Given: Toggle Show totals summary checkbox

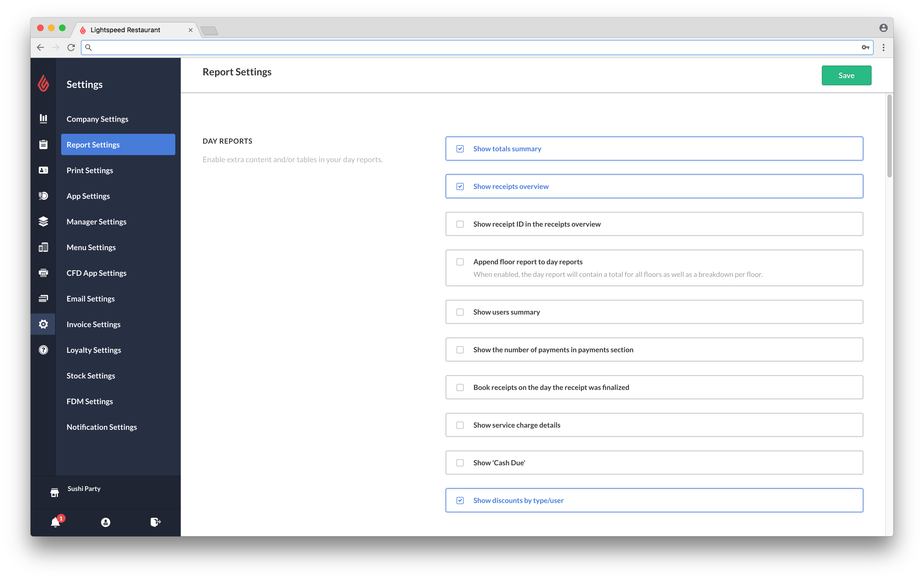Looking at the screenshot, I should (460, 148).
